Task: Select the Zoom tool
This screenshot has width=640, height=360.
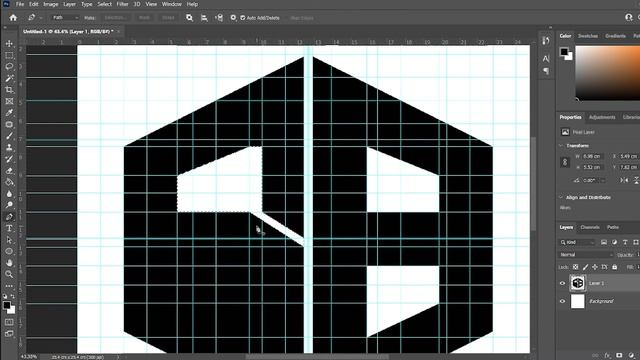Action: point(9,274)
